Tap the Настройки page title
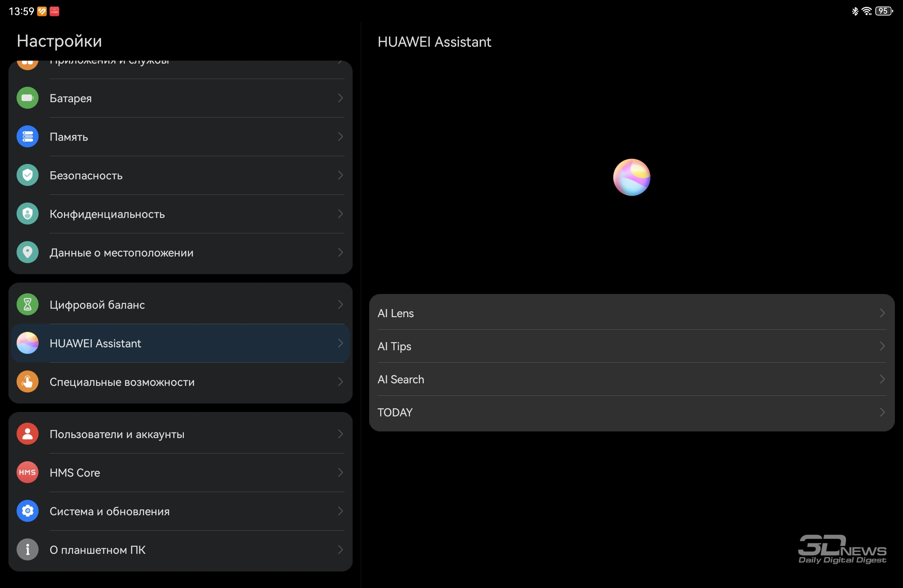The height and width of the screenshot is (588, 903). point(59,42)
